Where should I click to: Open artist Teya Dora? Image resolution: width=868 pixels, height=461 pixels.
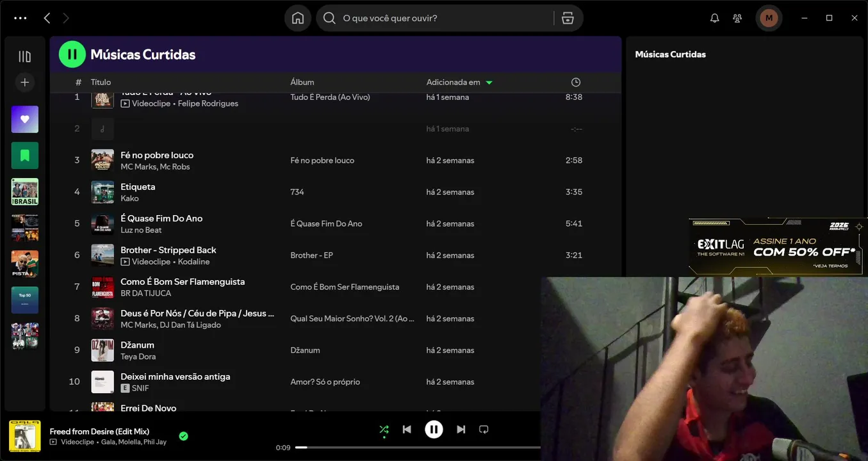click(x=138, y=357)
